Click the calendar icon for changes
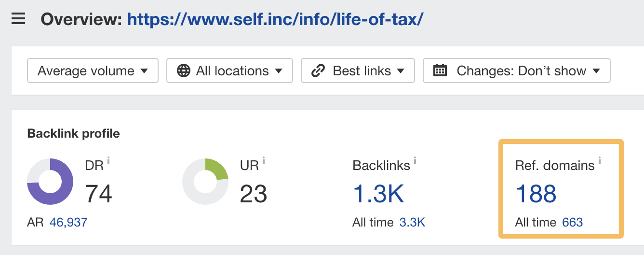Viewport: 644px width, 255px height. (440, 71)
